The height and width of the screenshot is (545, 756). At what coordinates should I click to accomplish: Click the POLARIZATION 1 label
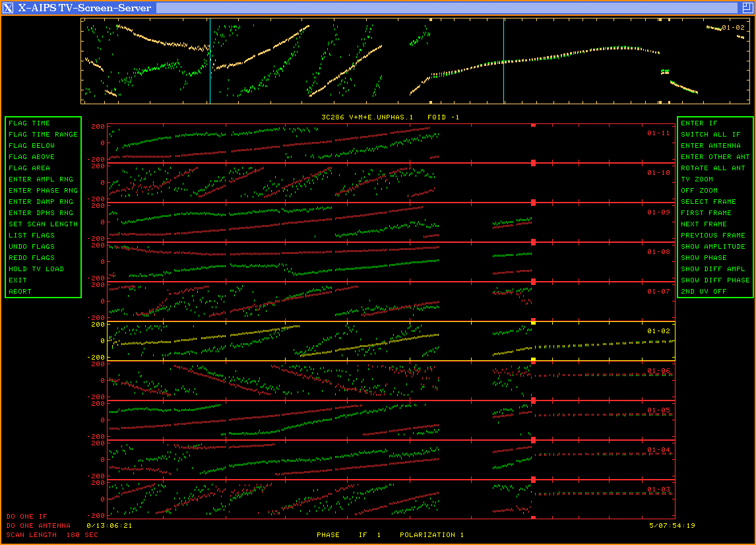[x=431, y=535]
